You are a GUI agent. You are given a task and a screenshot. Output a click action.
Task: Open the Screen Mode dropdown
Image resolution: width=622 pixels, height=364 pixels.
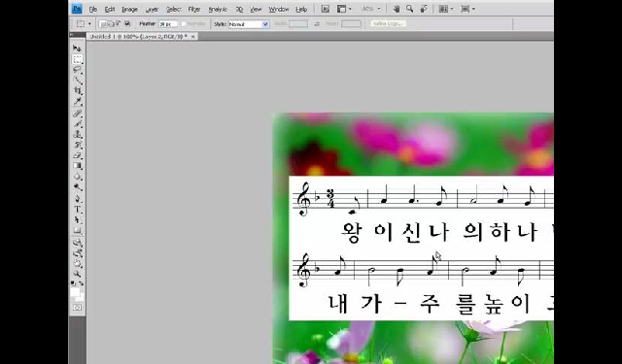[x=467, y=9]
